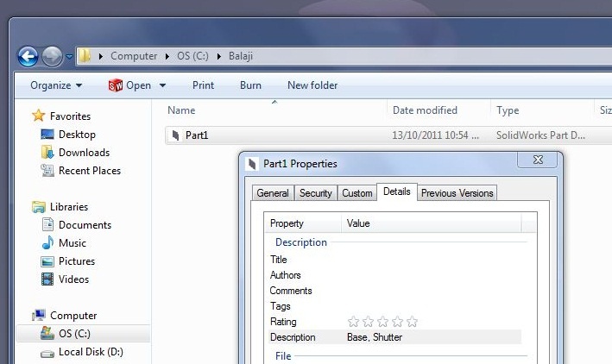Click the Computer icon in navigation pane
The height and width of the screenshot is (364, 612).
[39, 315]
